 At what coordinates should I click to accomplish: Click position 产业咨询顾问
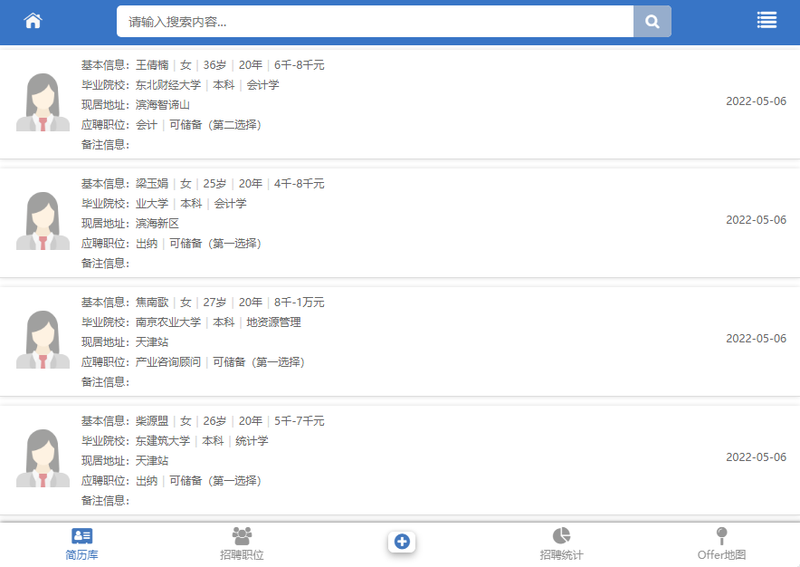pyautogui.click(x=168, y=362)
